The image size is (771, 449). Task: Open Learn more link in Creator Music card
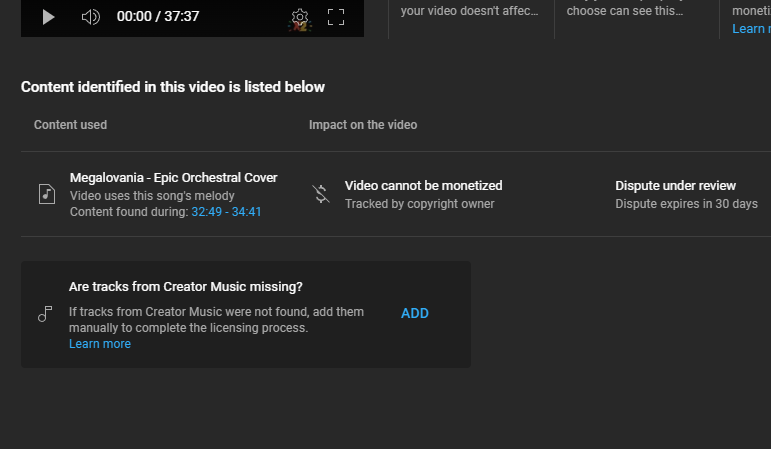[x=100, y=344]
